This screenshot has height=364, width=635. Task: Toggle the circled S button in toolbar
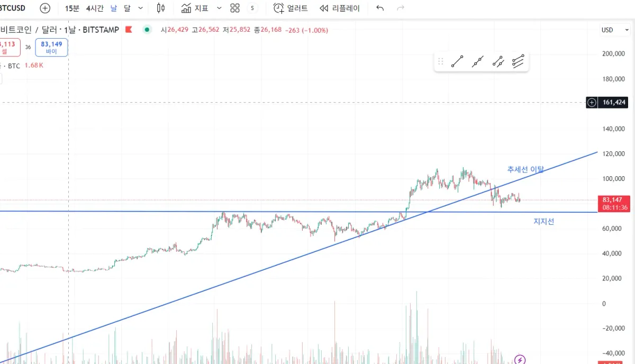click(x=252, y=8)
